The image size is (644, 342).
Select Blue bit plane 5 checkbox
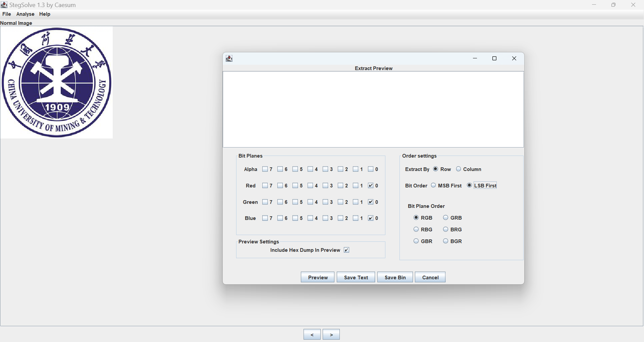pyautogui.click(x=295, y=218)
